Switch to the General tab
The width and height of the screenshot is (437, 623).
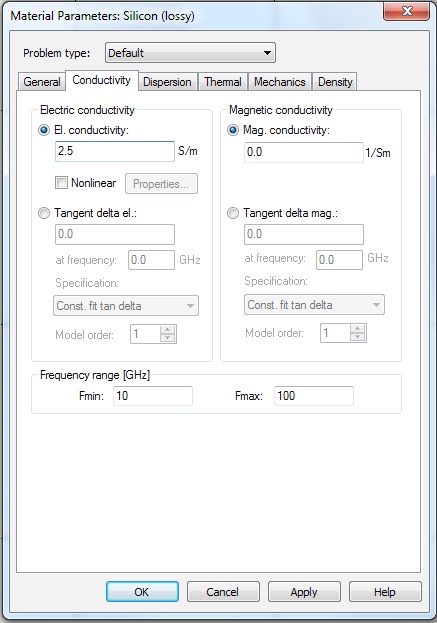tap(42, 82)
